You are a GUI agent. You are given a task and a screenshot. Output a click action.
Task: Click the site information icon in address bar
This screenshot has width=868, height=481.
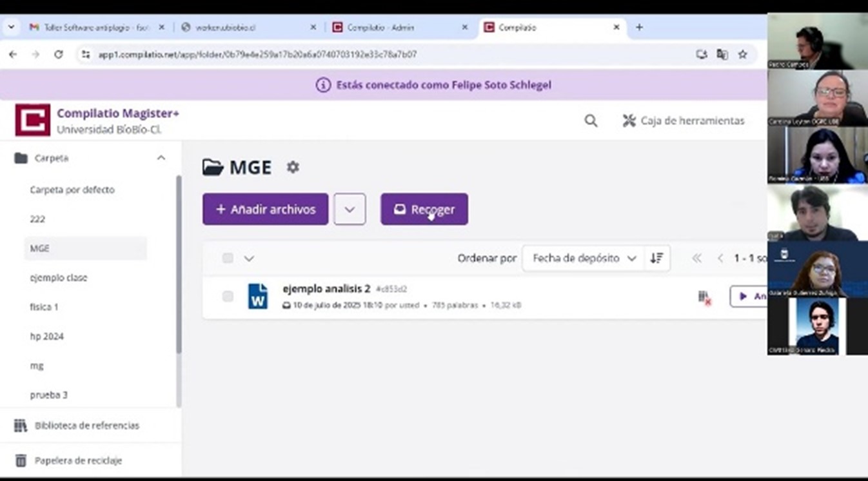click(85, 55)
